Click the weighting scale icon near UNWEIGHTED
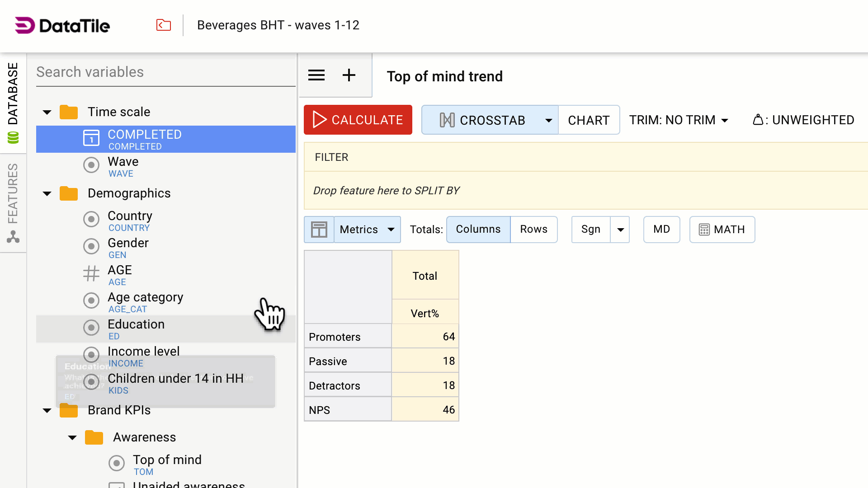This screenshot has height=488, width=868. pos(759,120)
